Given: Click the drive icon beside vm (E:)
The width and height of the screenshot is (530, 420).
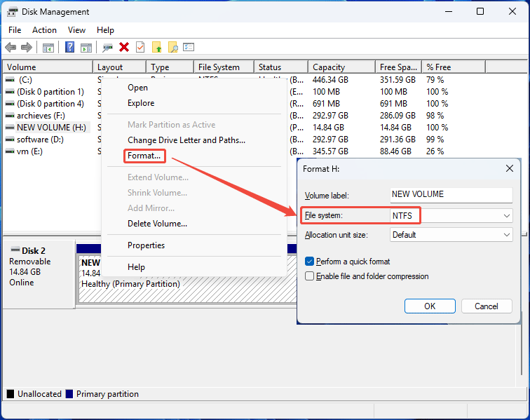Looking at the screenshot, I should coord(10,151).
